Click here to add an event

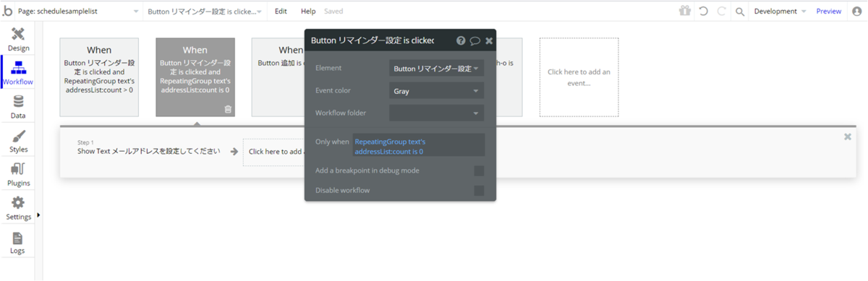tap(579, 77)
